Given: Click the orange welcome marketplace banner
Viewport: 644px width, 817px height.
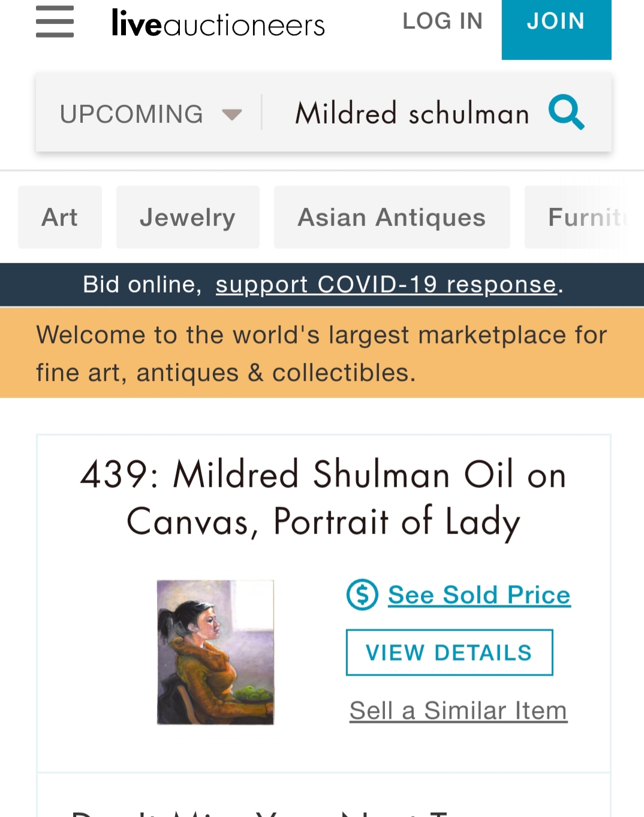Looking at the screenshot, I should pyautogui.click(x=322, y=353).
